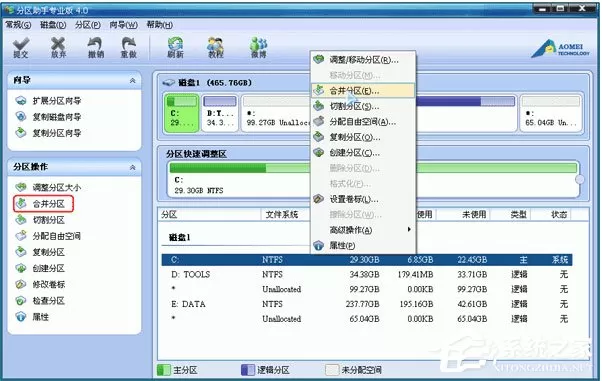Select the D: TOOLS partition row
This screenshot has height=381, width=602.
367,275
